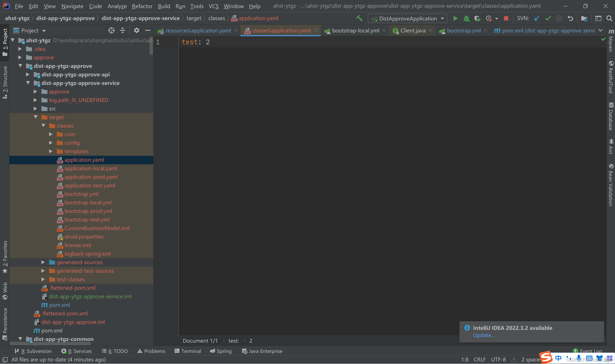615x364 pixels.
Task: Open Search Everywhere magnifier
Action: 609,18
